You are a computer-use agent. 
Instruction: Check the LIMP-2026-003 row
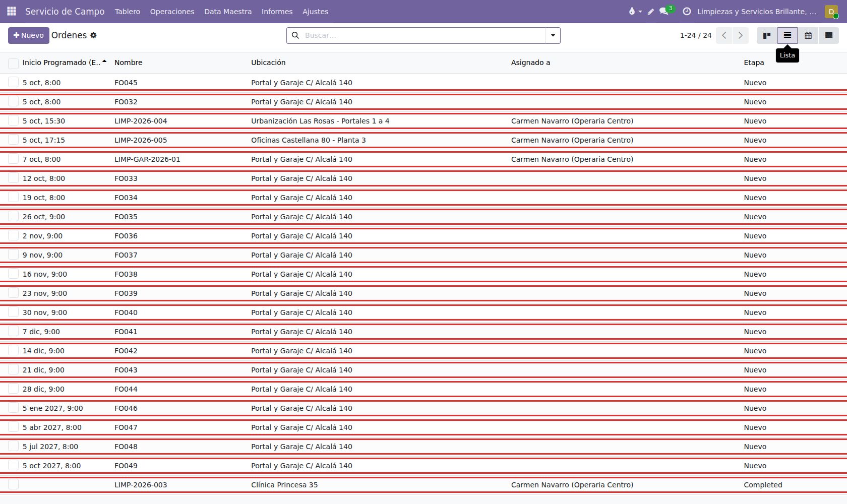tap(13, 484)
